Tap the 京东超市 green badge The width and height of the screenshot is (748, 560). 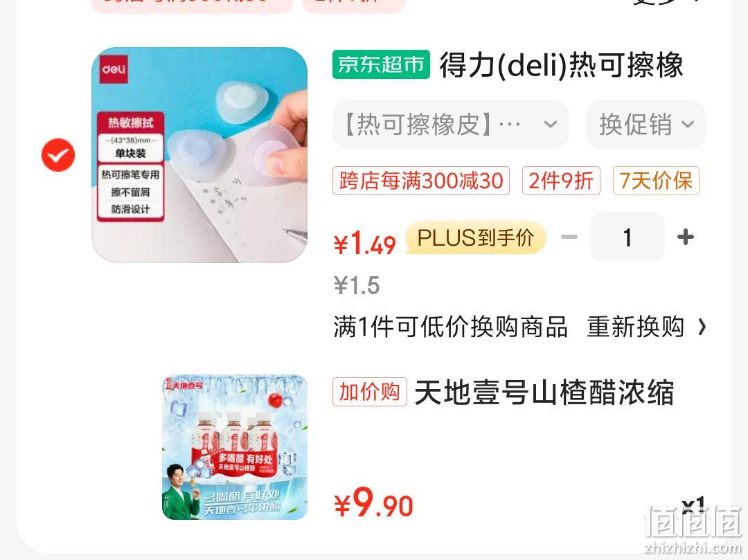tap(381, 64)
